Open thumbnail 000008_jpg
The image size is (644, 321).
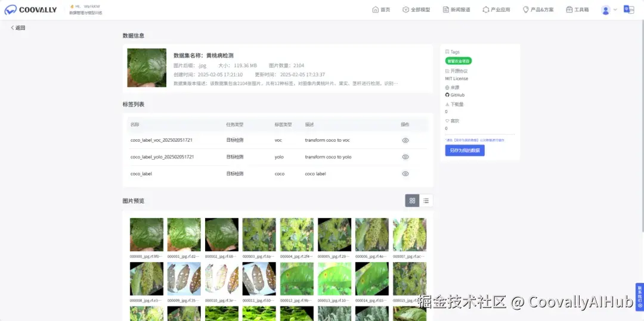147,279
